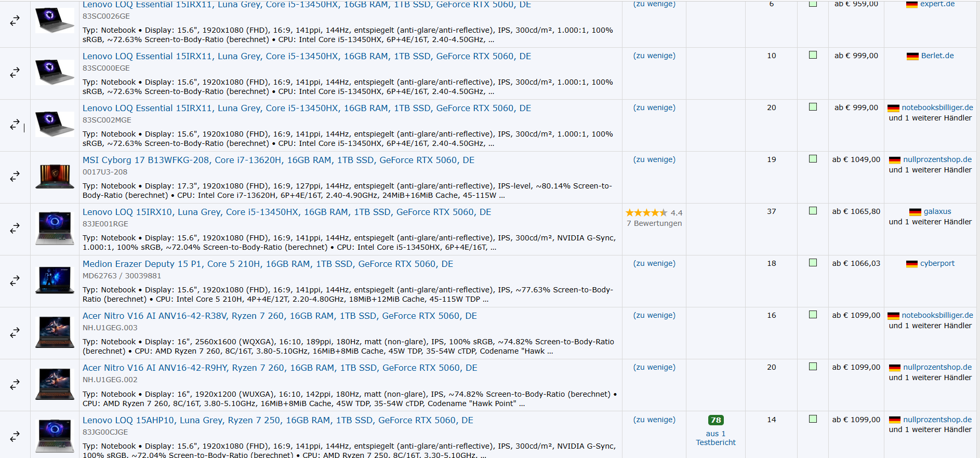980x458 pixels.
Task: Click compare arrows for Lenovo LOQ Essential 83SC002MGE
Action: [15, 125]
